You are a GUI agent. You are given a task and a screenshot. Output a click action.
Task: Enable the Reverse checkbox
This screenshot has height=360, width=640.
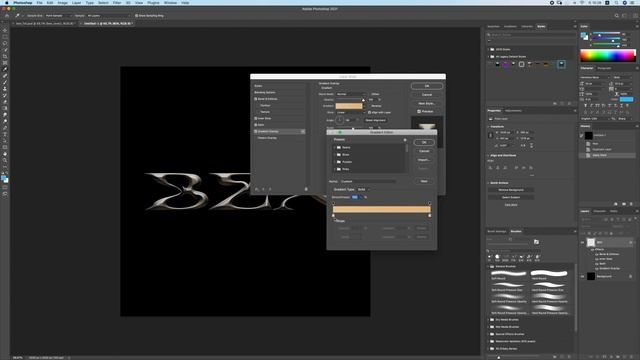click(370, 106)
